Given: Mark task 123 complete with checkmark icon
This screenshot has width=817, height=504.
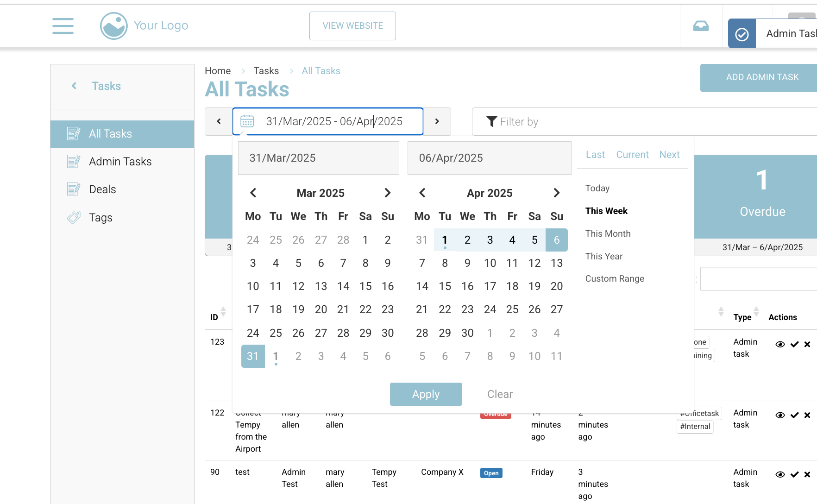Looking at the screenshot, I should (794, 344).
